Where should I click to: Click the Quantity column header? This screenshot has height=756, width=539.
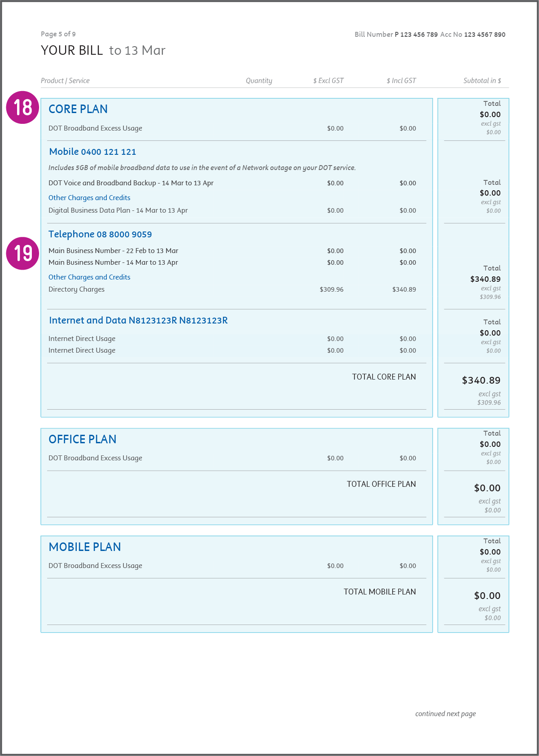[259, 81]
